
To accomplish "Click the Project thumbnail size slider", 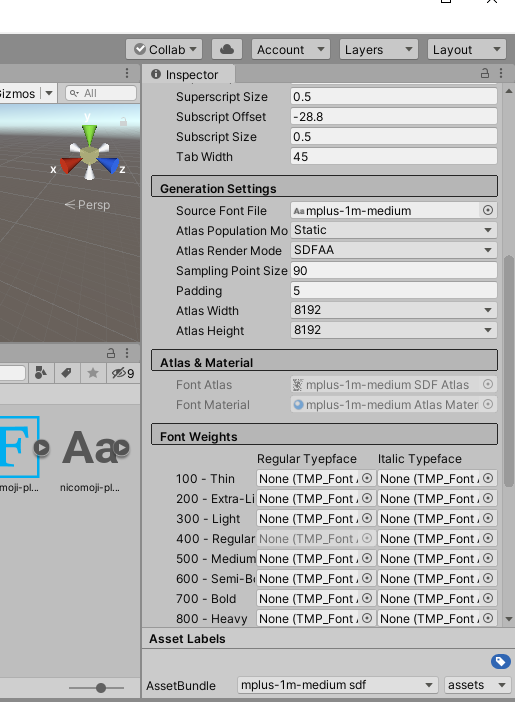I will [96, 688].
